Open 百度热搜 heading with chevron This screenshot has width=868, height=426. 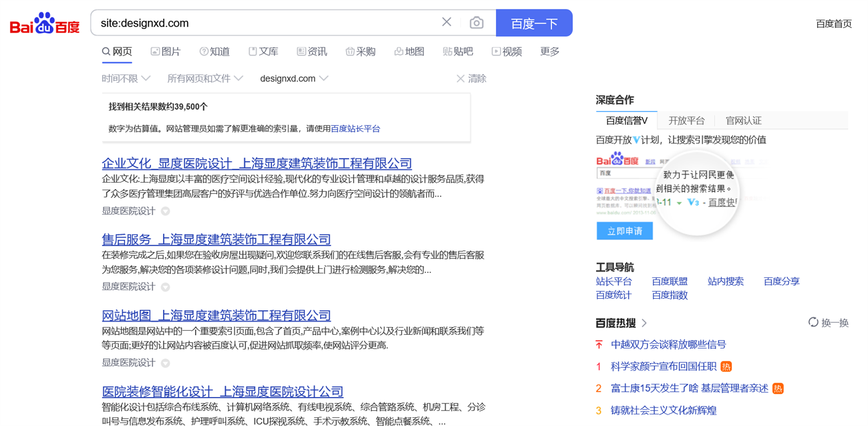621,323
